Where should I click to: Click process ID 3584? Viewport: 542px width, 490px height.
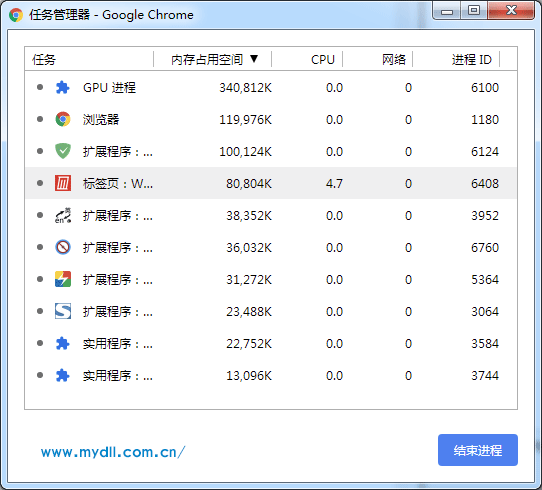[485, 343]
